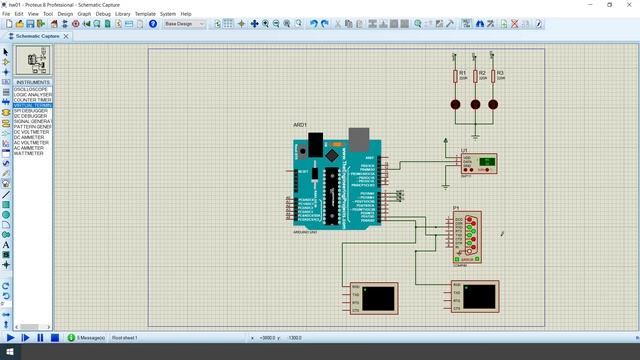Screen dimensions: 640x360
Task: Open the binoculars search-and-tag icon
Action: click(480, 24)
